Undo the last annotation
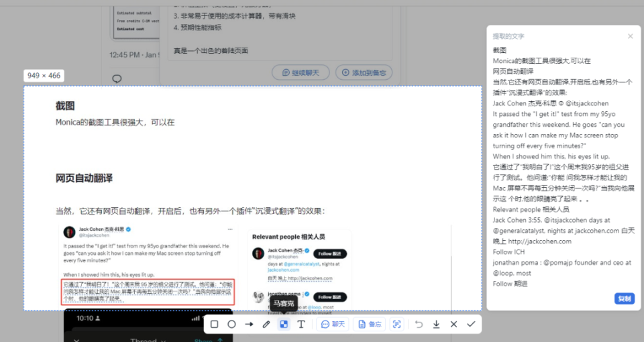This screenshot has width=644, height=342. click(x=419, y=325)
